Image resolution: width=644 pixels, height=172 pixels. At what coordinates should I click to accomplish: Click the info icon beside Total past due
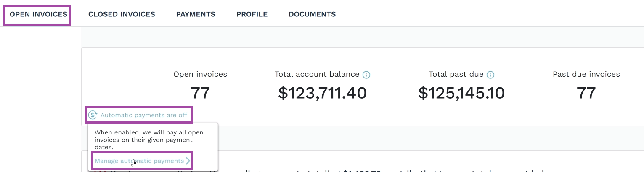[x=490, y=75]
